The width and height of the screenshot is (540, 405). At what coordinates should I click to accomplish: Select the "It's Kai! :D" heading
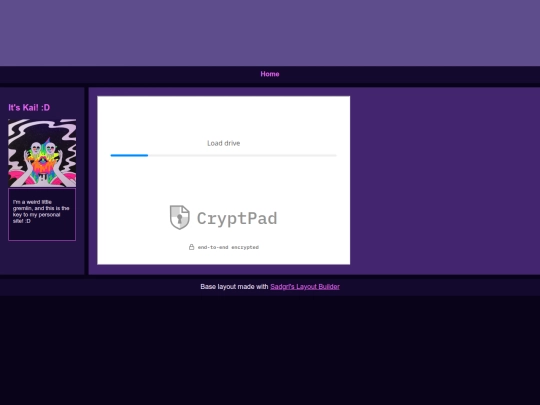[x=29, y=107]
